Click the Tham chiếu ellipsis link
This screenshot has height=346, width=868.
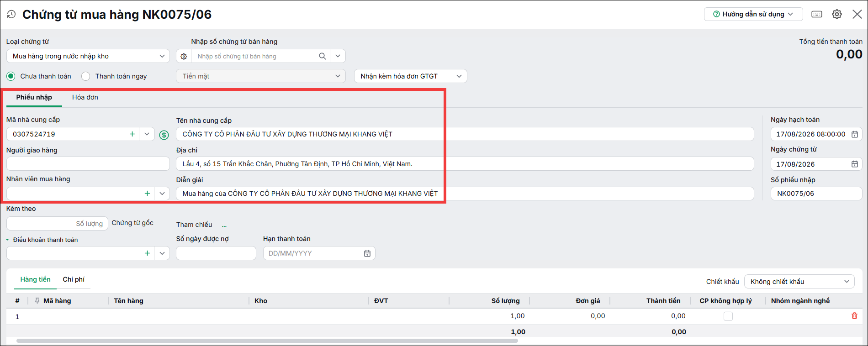[x=224, y=225]
